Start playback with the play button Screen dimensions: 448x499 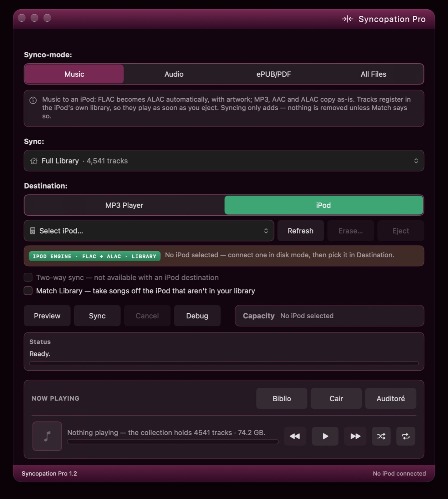click(x=325, y=436)
